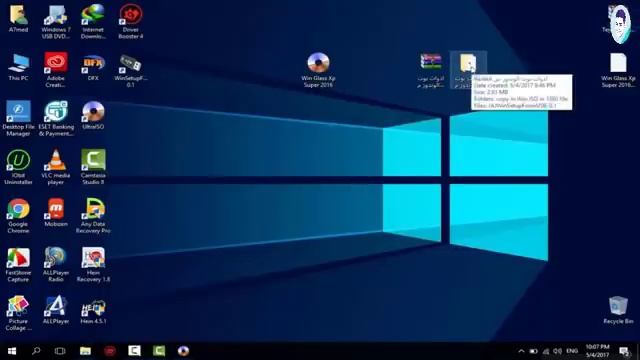Check the battery status tray icon
Image resolution: width=640 pixels, height=360 pixels.
pyautogui.click(x=533, y=351)
